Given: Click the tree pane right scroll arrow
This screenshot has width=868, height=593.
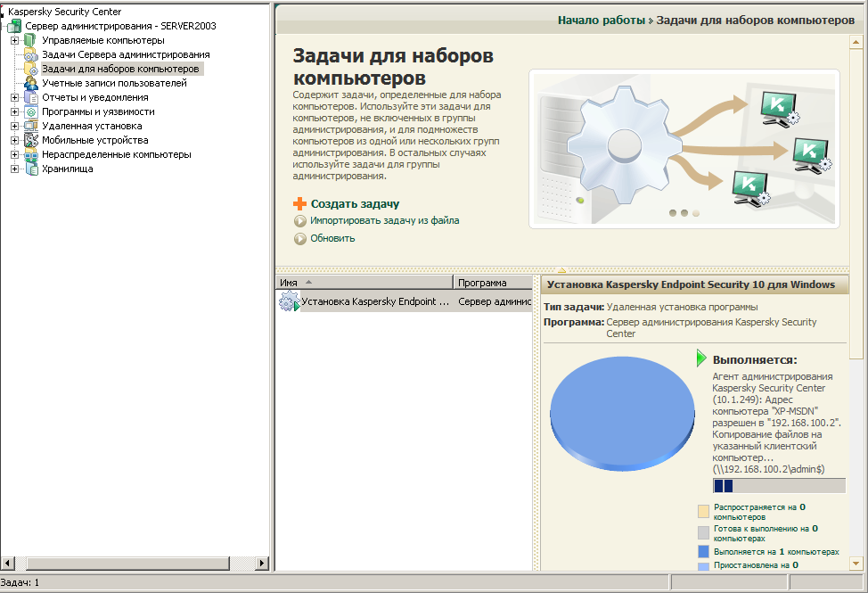Looking at the screenshot, I should tap(262, 563).
